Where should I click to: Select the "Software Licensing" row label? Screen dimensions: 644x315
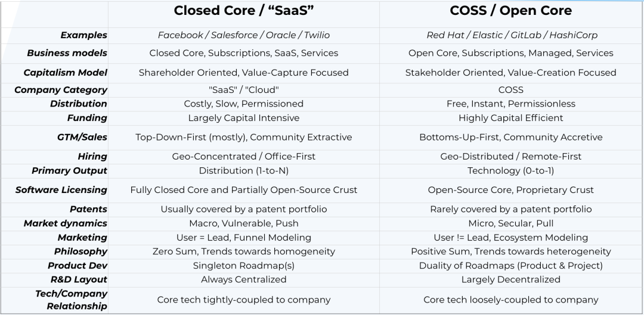click(61, 190)
